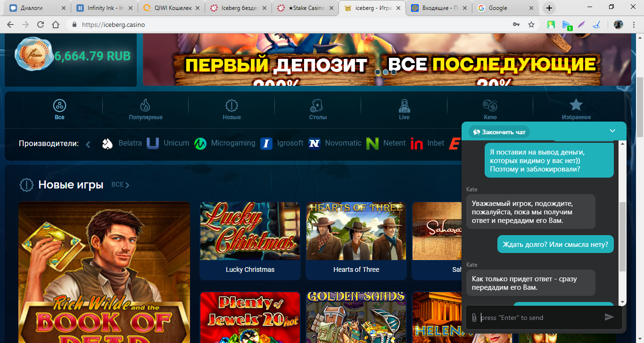This screenshot has height=343, width=644.
Task: Open the Keno games category
Action: coord(490,110)
